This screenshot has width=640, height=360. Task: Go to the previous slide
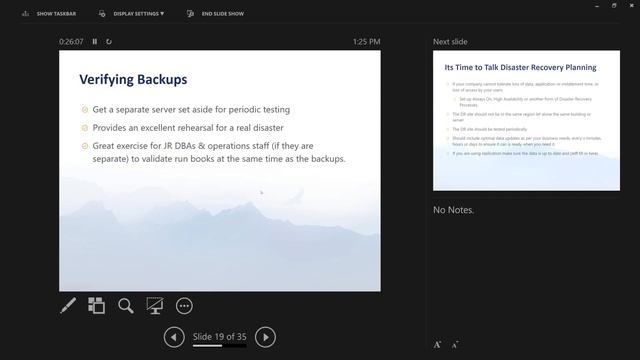click(x=174, y=337)
